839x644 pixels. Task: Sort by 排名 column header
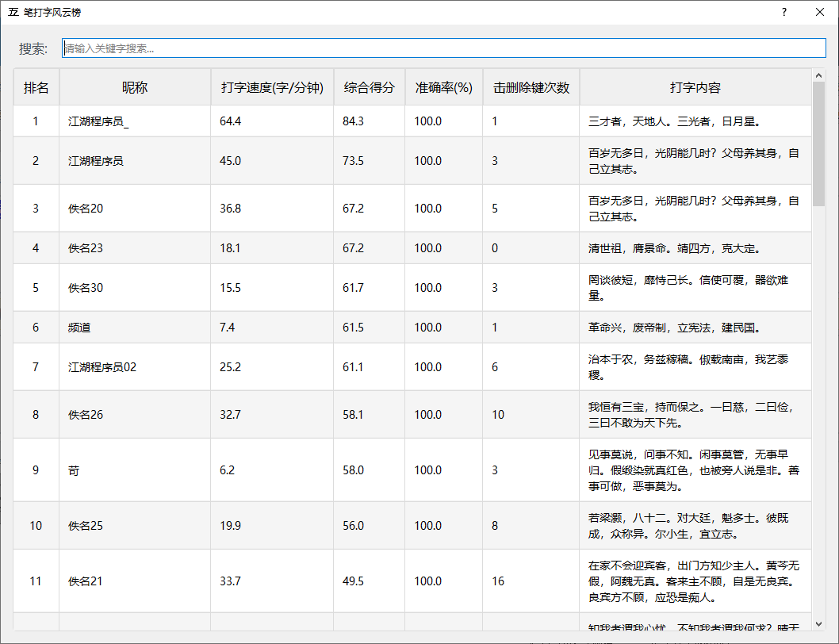36,87
